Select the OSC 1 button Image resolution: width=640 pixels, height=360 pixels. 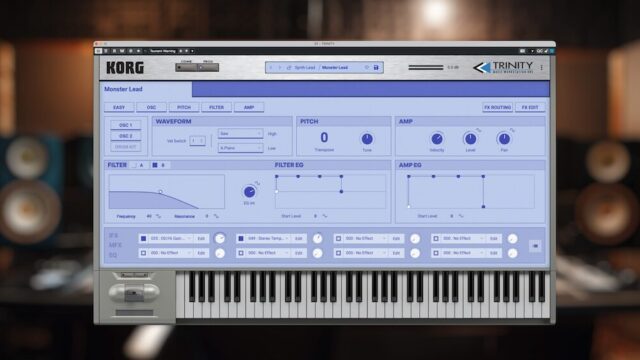coord(126,125)
